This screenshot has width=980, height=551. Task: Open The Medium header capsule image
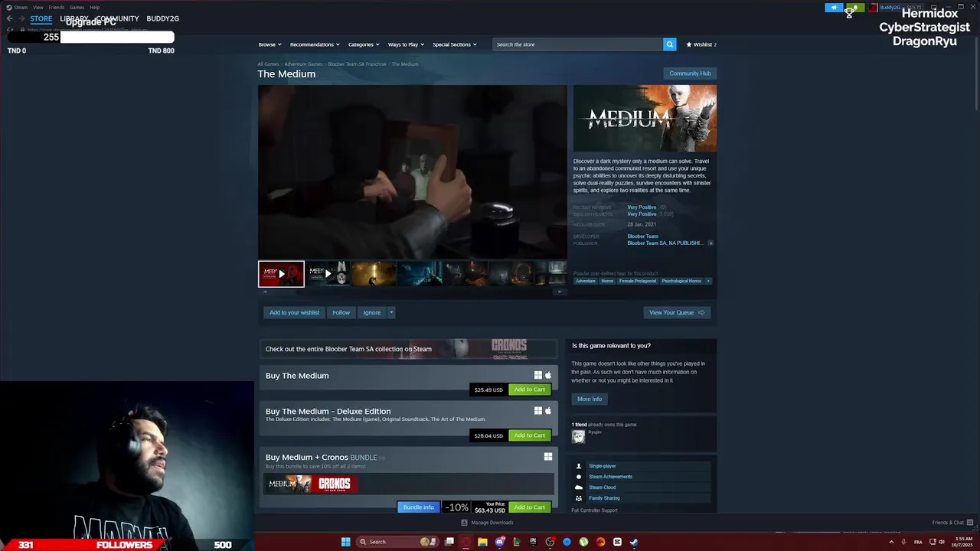pos(645,119)
